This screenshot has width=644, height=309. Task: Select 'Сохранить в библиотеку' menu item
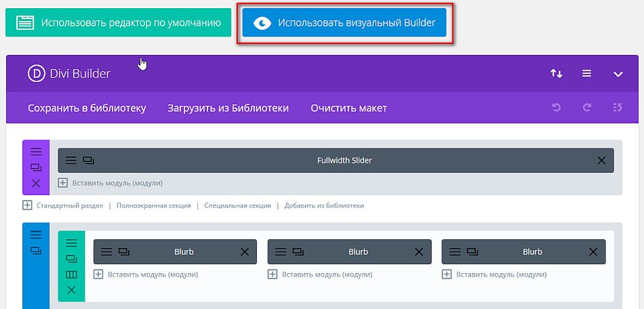coord(87,108)
